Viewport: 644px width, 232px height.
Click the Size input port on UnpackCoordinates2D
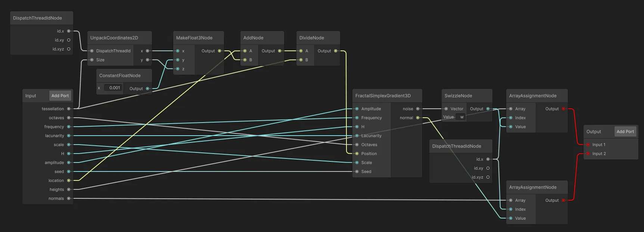[x=92, y=60]
